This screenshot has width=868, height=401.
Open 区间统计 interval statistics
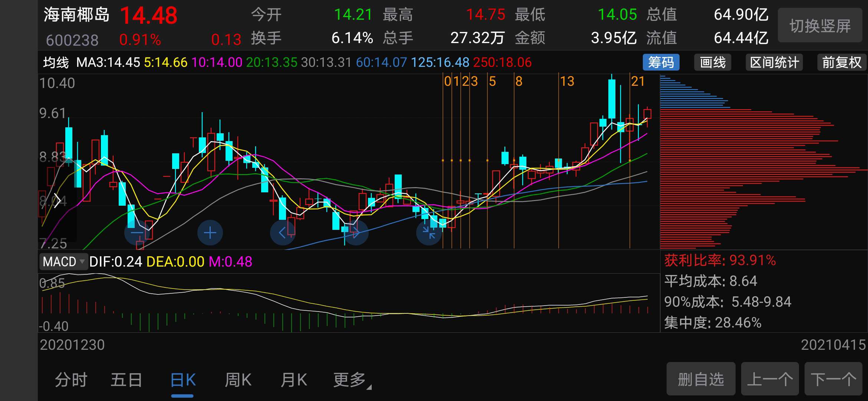(x=774, y=62)
